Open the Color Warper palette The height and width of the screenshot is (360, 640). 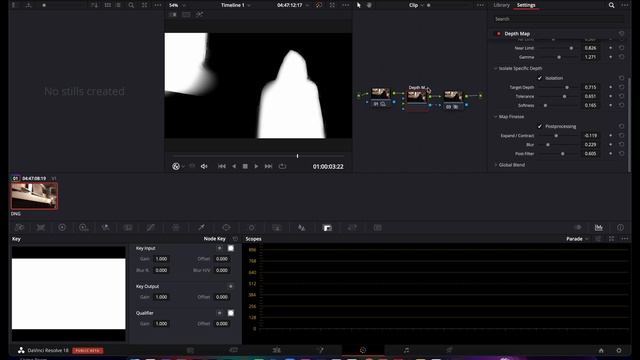click(x=176, y=227)
